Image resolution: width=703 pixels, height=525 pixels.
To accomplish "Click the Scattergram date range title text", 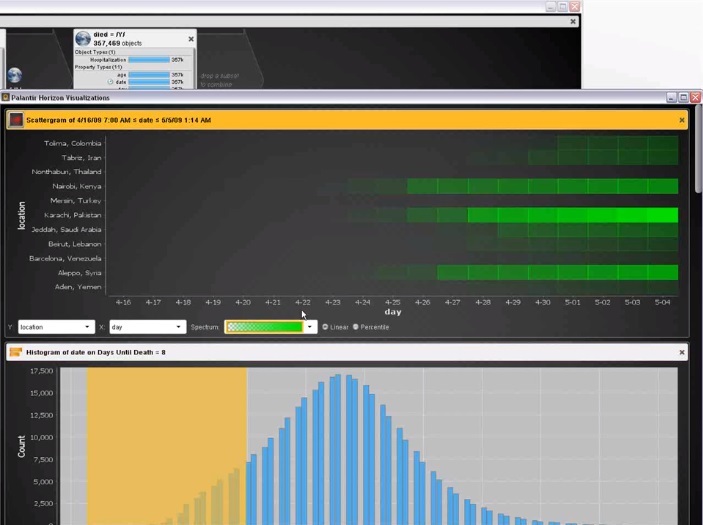I will pos(118,120).
